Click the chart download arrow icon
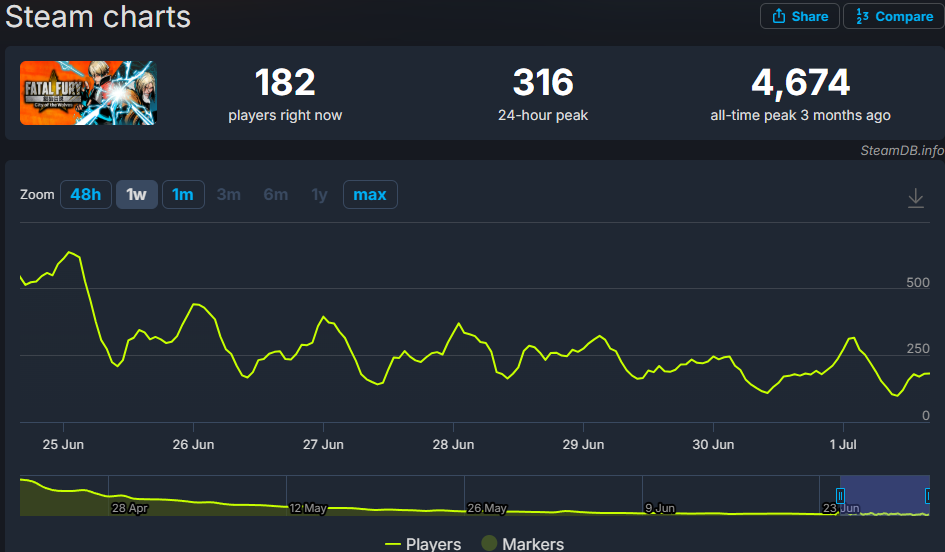Image resolution: width=945 pixels, height=552 pixels. pos(915,198)
